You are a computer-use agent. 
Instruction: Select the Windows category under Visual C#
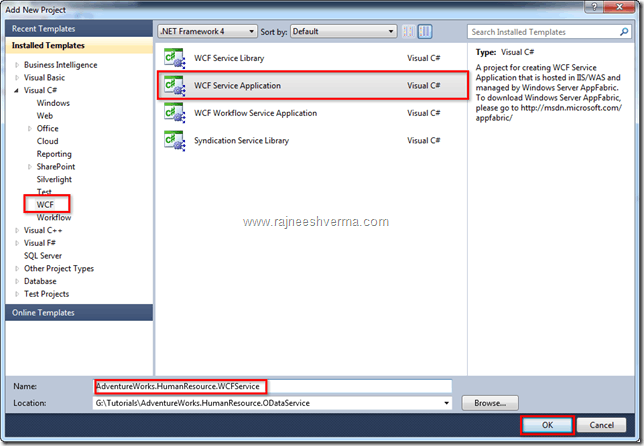[53, 103]
